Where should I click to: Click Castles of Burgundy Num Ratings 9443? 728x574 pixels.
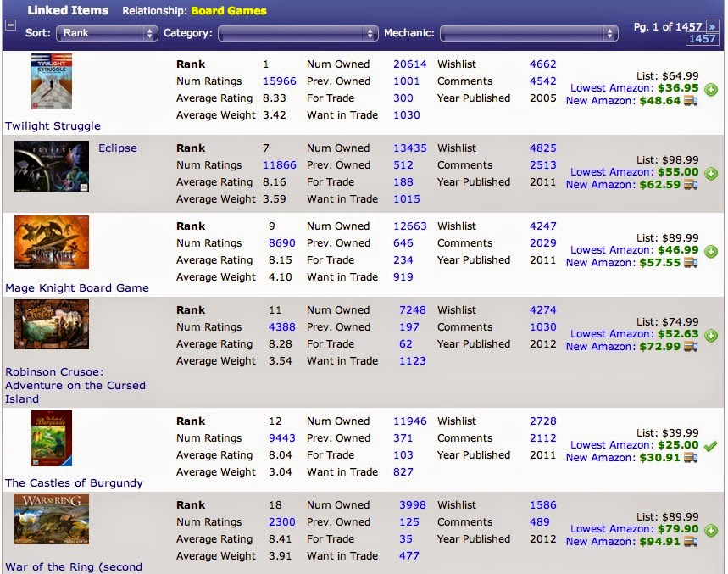(x=282, y=438)
